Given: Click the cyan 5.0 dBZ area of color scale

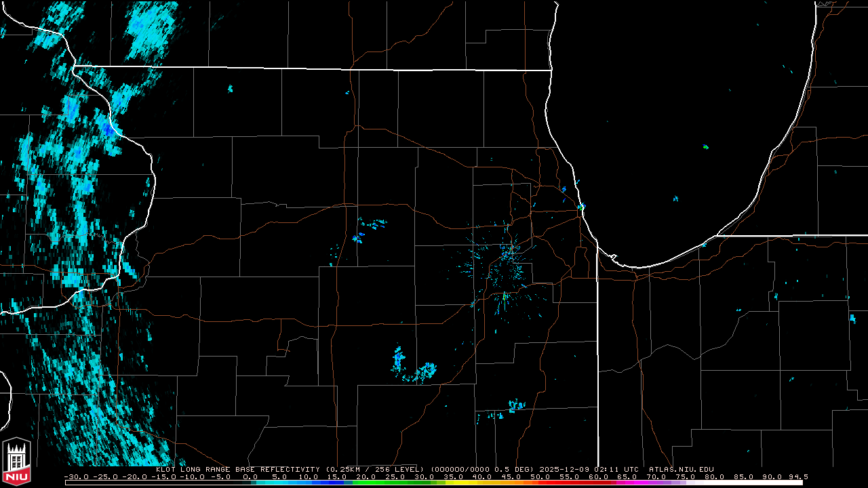Looking at the screenshot, I should [x=279, y=483].
